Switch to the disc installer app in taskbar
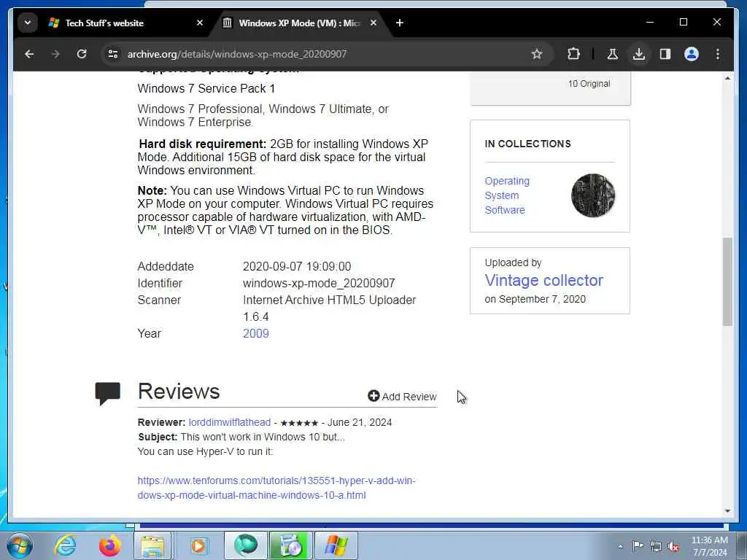747x560 pixels. click(x=290, y=545)
